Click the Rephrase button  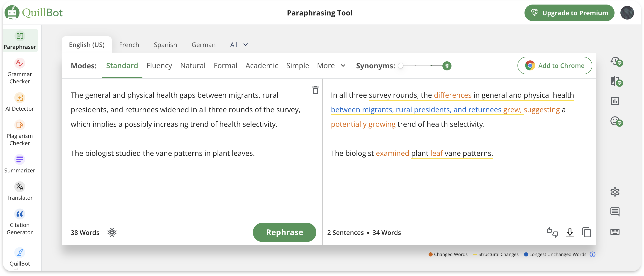pos(284,232)
